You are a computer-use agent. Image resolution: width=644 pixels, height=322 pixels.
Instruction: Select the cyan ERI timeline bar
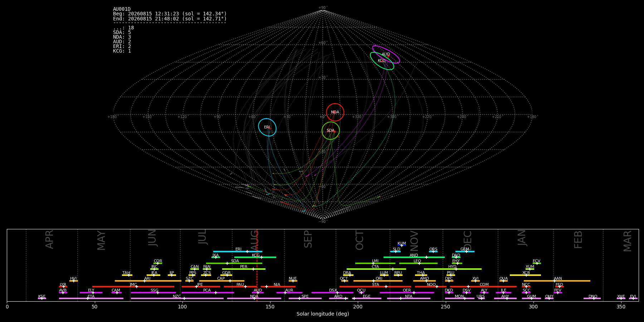click(x=238, y=252)
